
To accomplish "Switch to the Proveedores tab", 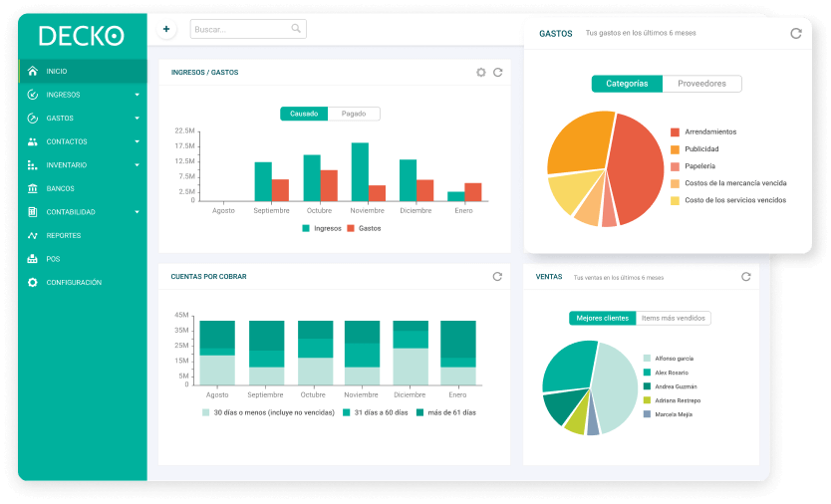I will point(701,84).
